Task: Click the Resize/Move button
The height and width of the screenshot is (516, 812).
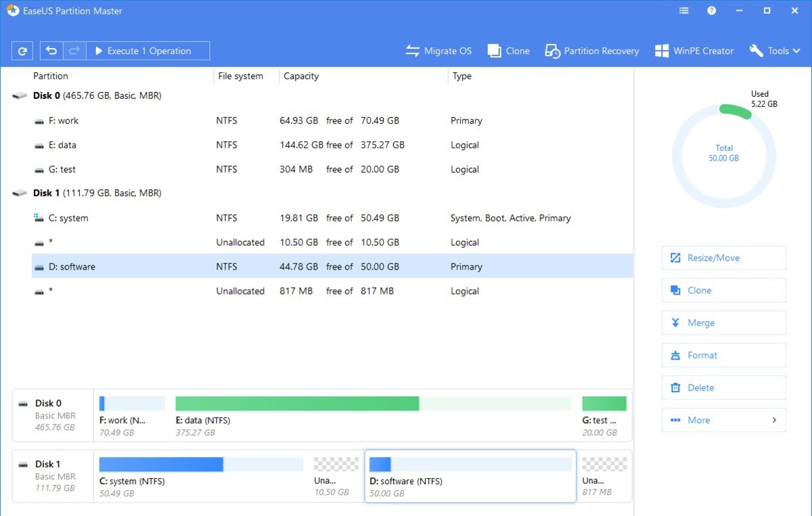Action: coord(724,258)
